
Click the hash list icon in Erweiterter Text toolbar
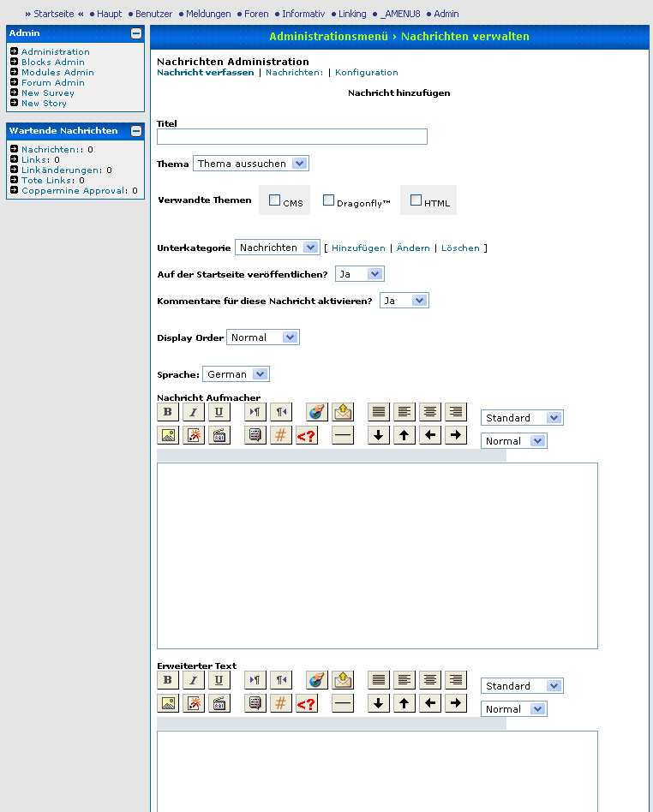pyautogui.click(x=281, y=703)
